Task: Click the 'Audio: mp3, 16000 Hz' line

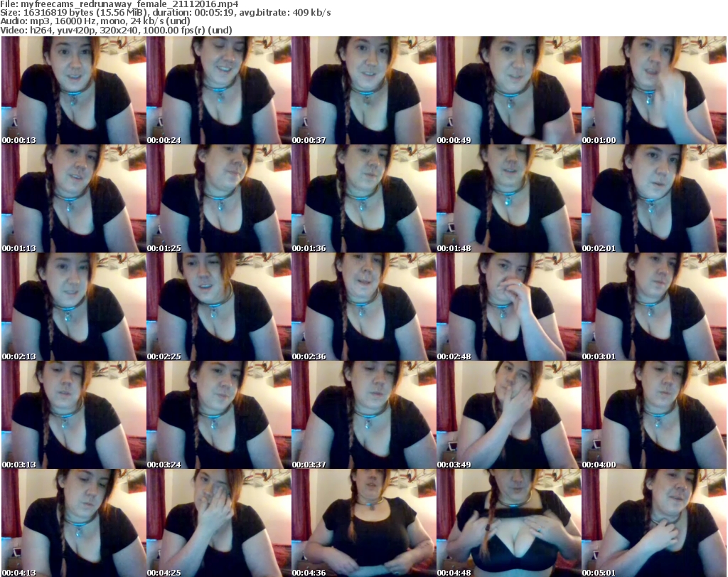Action: coord(95,21)
